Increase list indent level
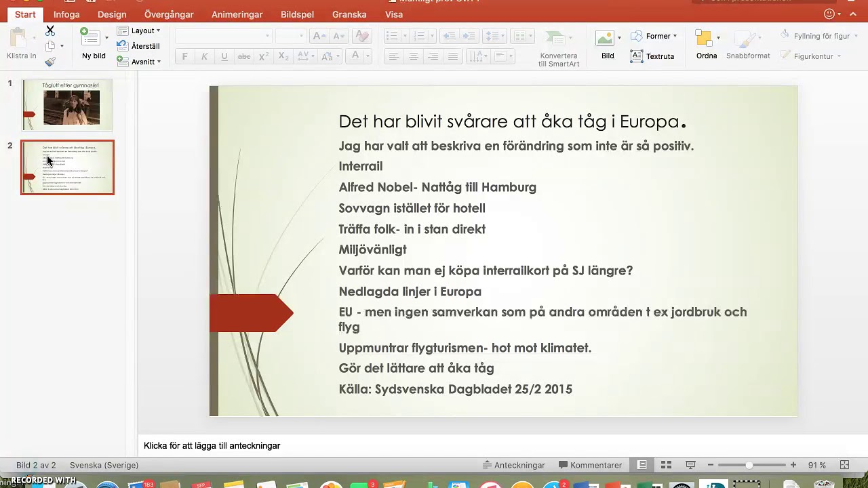Viewport: 868px width, 488px height. pos(469,36)
